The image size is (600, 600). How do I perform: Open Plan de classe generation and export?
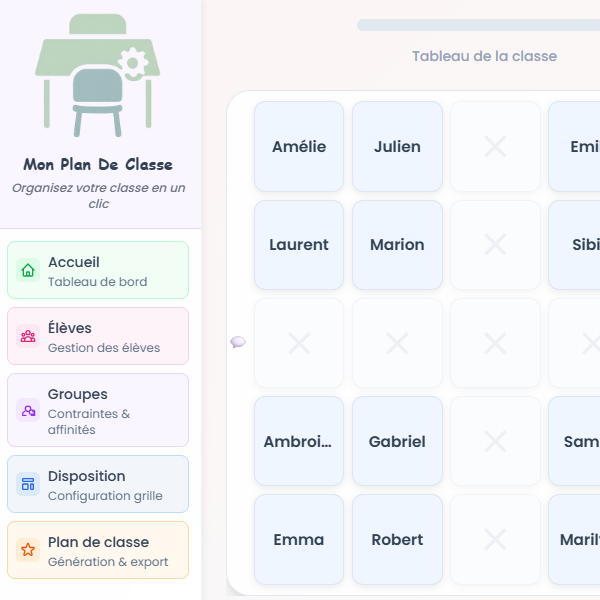tap(98, 550)
